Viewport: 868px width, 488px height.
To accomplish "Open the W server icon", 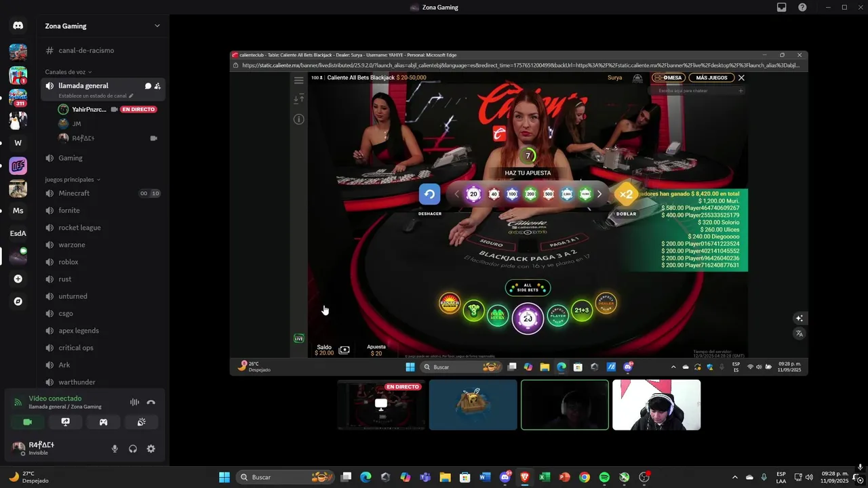I will point(18,143).
